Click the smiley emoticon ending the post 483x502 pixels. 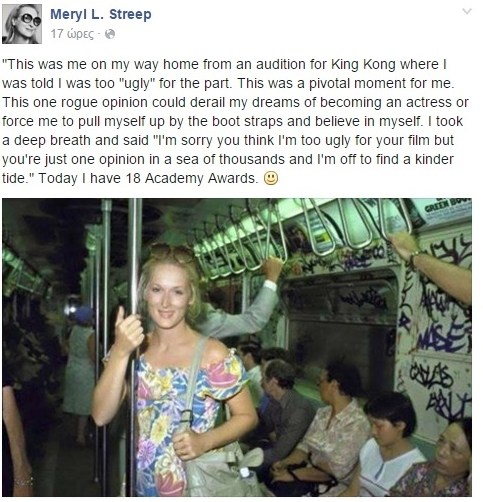point(271,178)
